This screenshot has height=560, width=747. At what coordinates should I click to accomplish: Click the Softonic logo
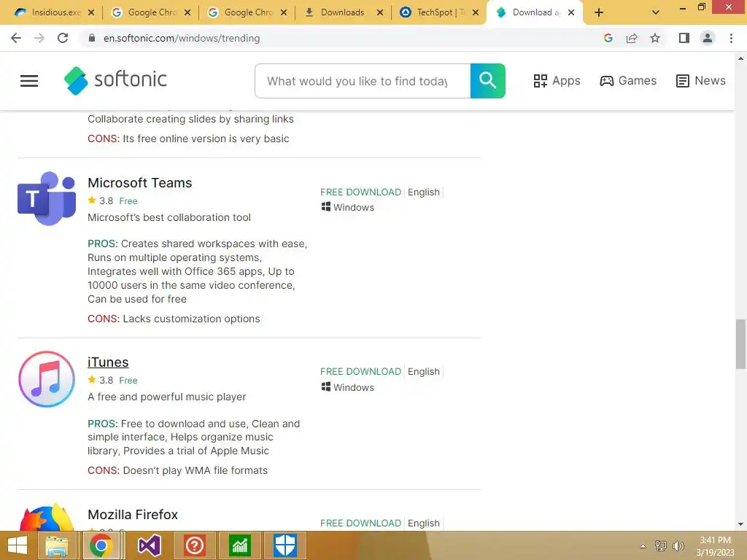pyautogui.click(x=115, y=80)
